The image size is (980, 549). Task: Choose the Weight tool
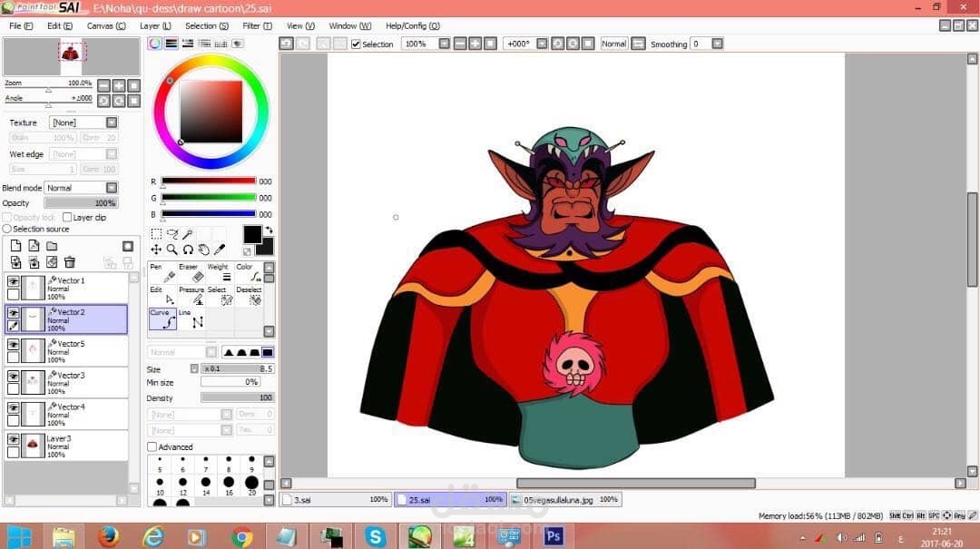pyautogui.click(x=220, y=272)
